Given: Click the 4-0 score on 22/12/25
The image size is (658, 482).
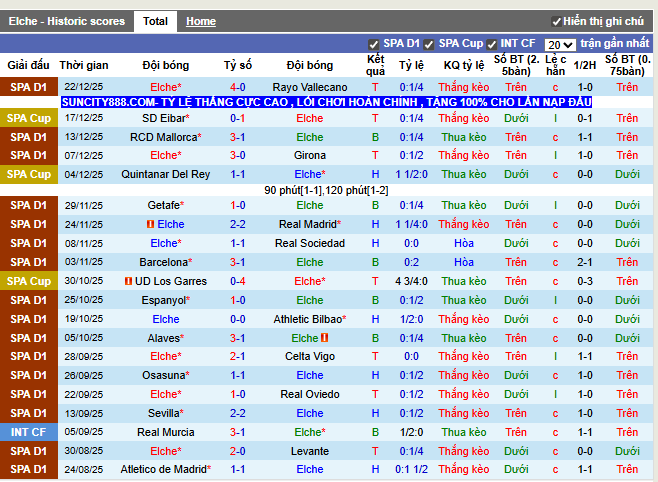Looking at the screenshot, I should click(238, 87).
